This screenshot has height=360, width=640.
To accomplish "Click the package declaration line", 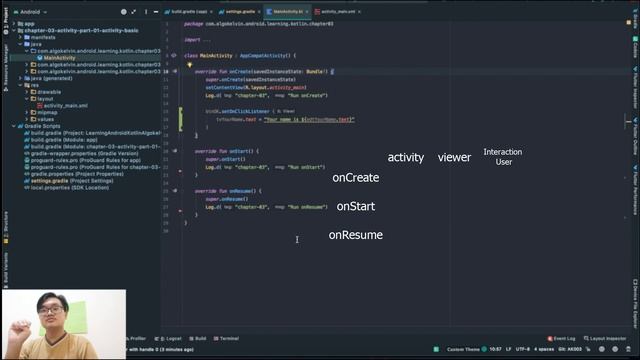I will (259, 24).
